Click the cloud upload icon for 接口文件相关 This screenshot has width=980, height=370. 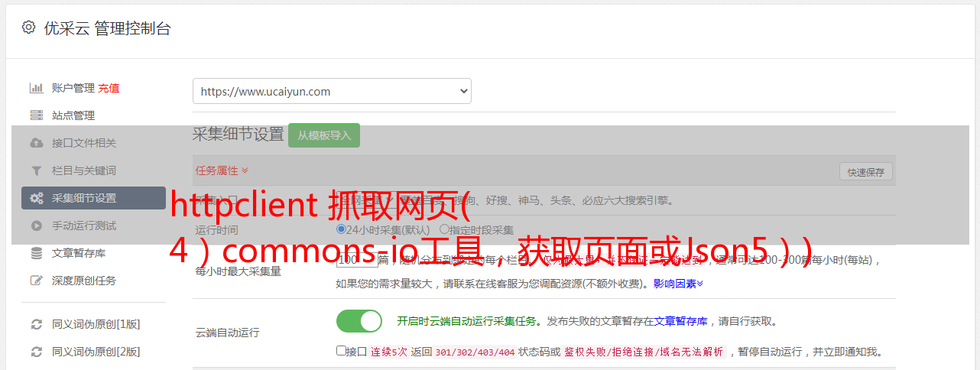[x=36, y=143]
